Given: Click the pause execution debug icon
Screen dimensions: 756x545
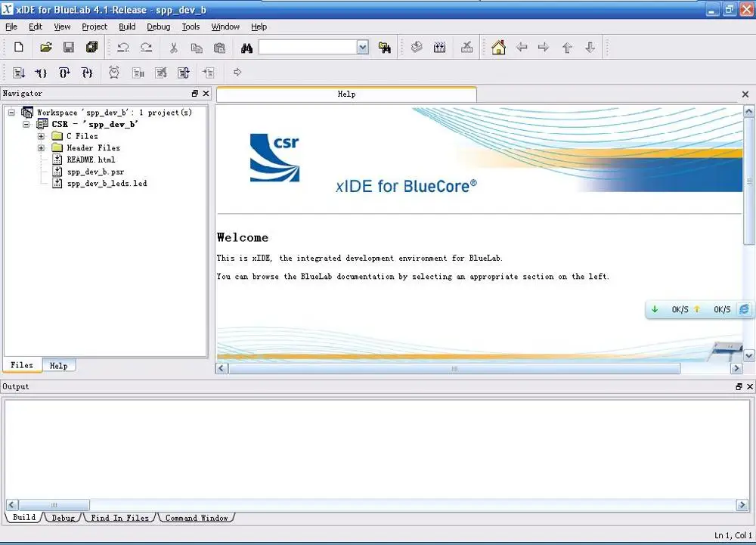Looking at the screenshot, I should click(x=138, y=73).
